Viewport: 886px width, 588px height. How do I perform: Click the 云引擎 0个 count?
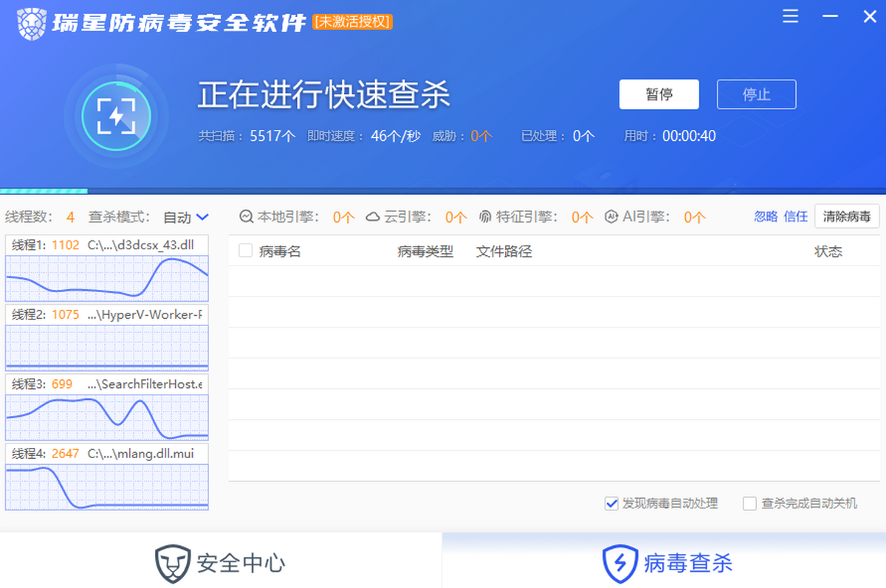coord(456,217)
